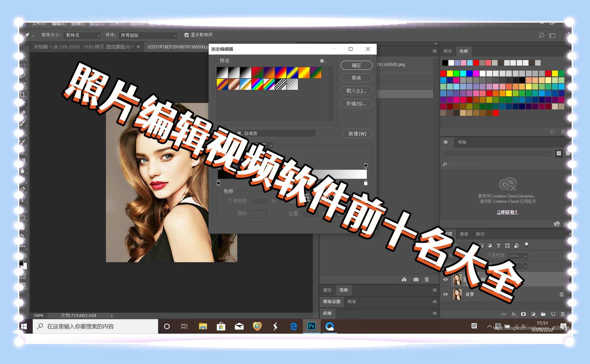This screenshot has height=364, width=590.
Task: Select the rainbow spectrum gradient preset
Action: [257, 84]
